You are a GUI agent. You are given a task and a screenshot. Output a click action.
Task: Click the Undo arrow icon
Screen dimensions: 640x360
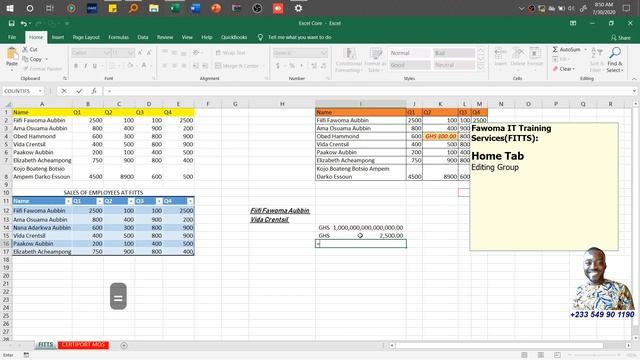24,24
